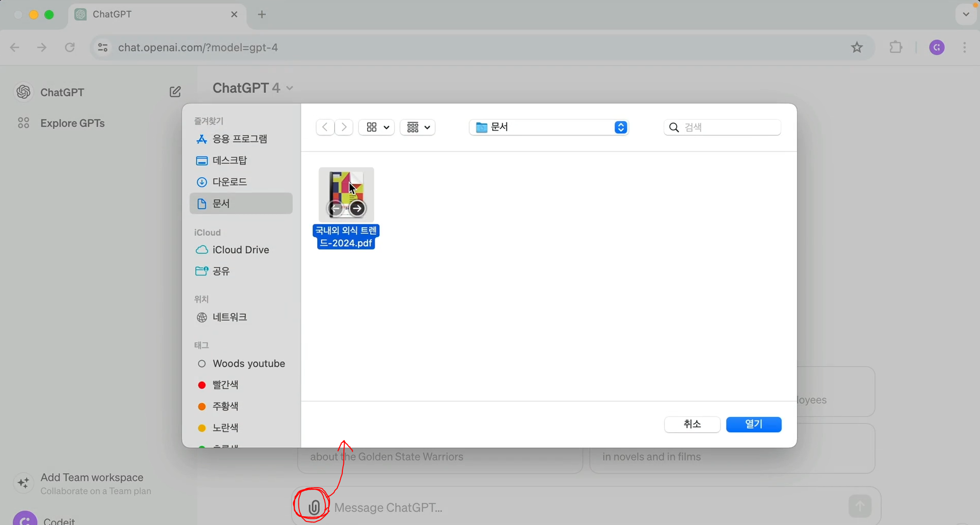980x525 pixels.
Task: Click the Codeit user avatar
Action: pyautogui.click(x=25, y=518)
